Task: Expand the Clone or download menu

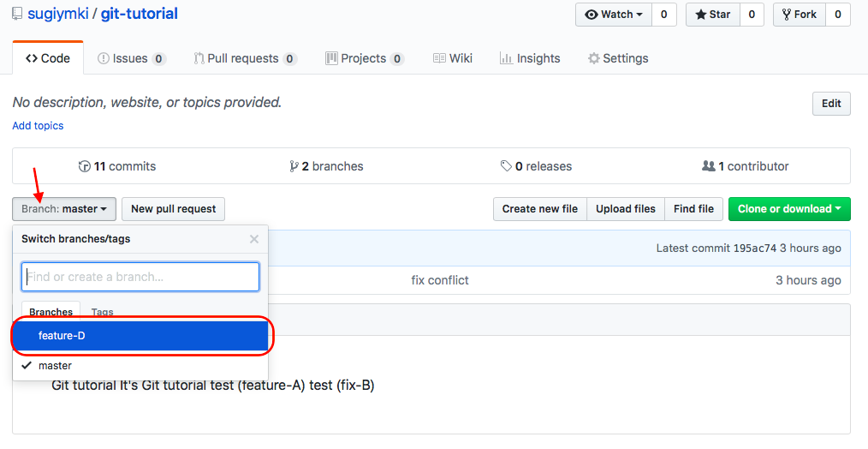Action: (788, 209)
